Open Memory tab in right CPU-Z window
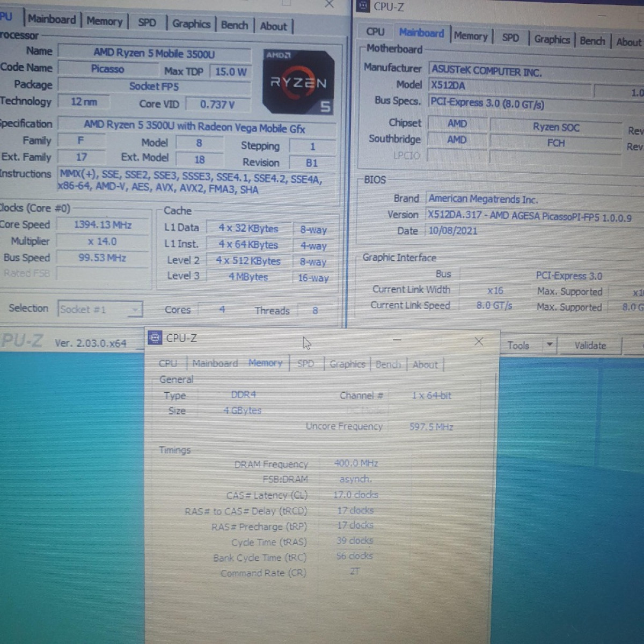The image size is (644, 644). [471, 36]
